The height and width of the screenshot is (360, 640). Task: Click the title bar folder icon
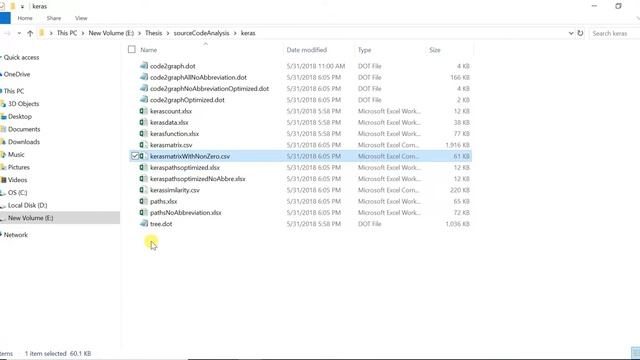tap(13, 6)
